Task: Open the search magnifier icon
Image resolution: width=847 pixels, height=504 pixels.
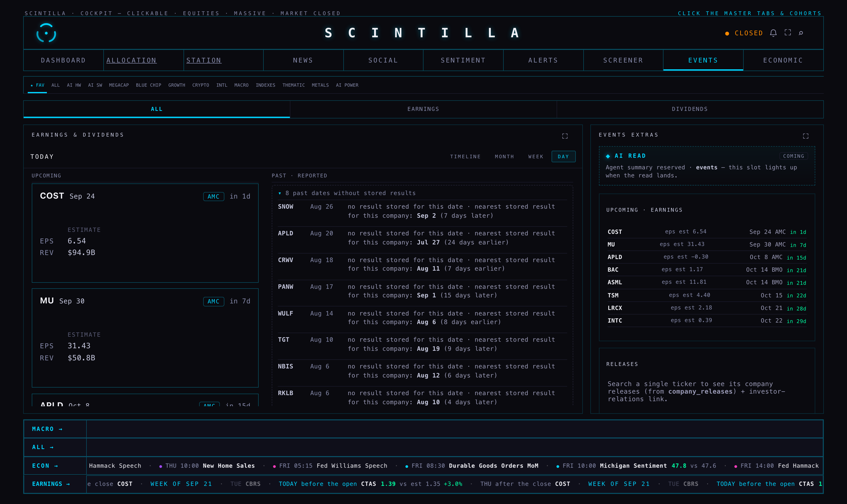Action: (801, 33)
